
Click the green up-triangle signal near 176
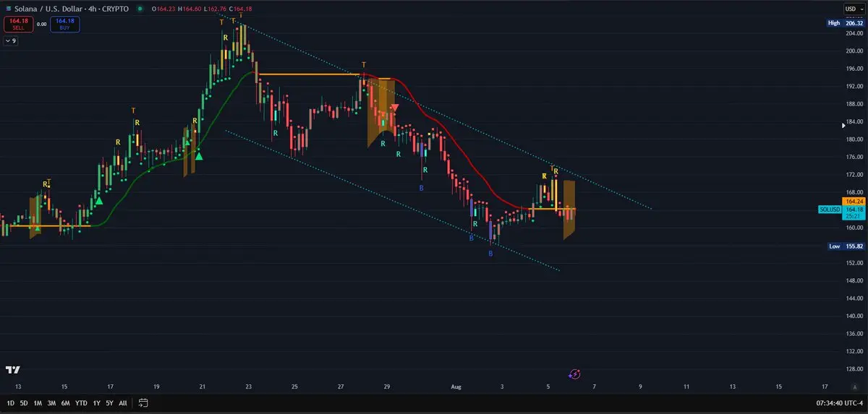click(x=199, y=155)
